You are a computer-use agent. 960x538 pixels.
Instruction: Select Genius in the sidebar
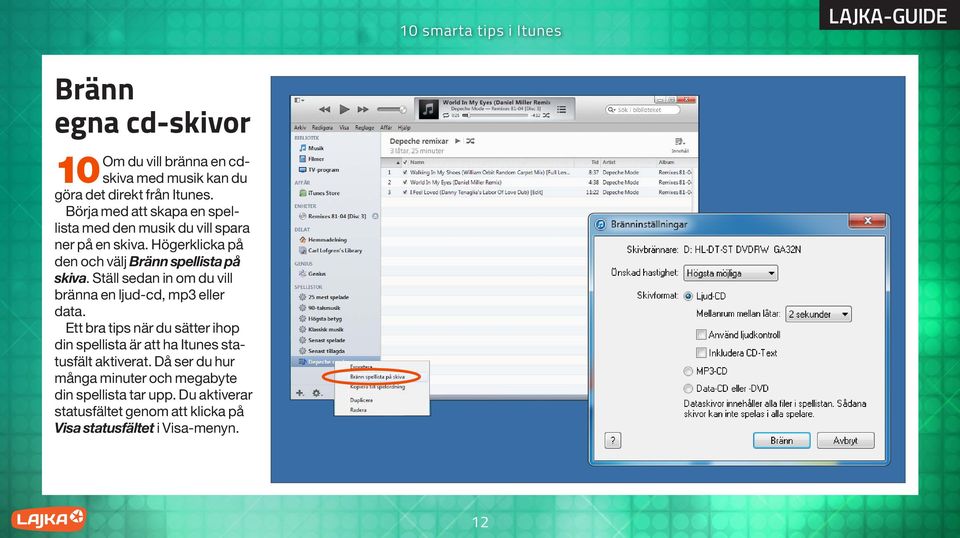pos(312,274)
